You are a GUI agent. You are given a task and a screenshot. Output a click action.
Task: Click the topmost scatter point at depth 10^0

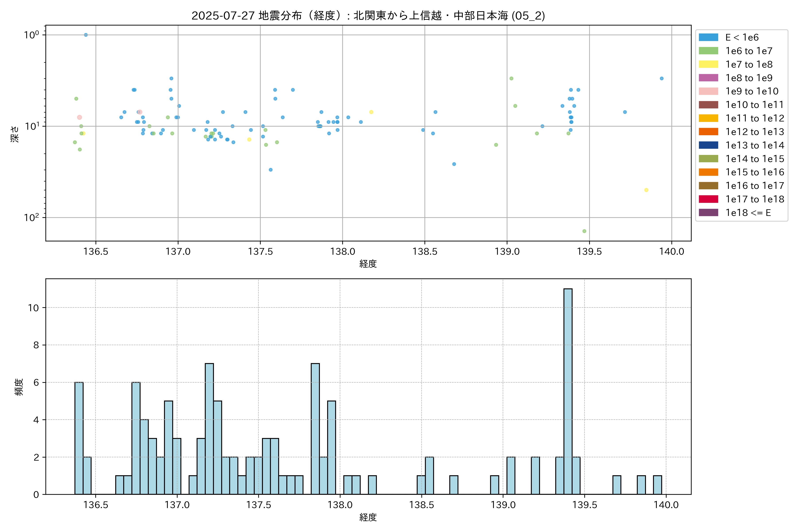(x=86, y=35)
